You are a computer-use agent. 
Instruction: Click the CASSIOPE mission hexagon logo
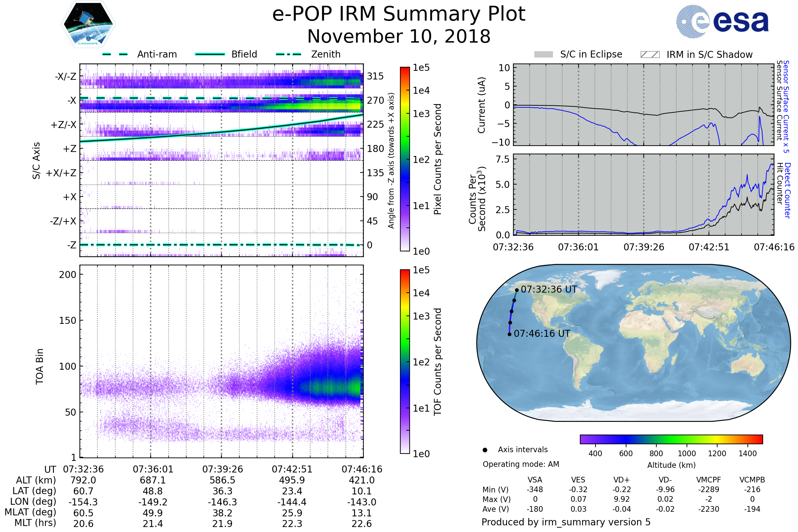click(88, 24)
